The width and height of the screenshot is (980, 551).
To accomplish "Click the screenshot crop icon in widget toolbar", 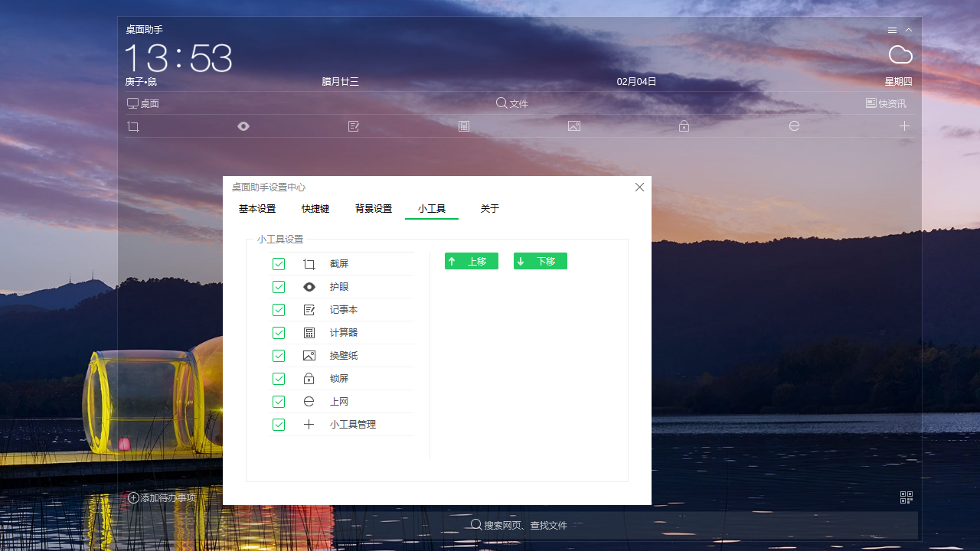I will [133, 126].
